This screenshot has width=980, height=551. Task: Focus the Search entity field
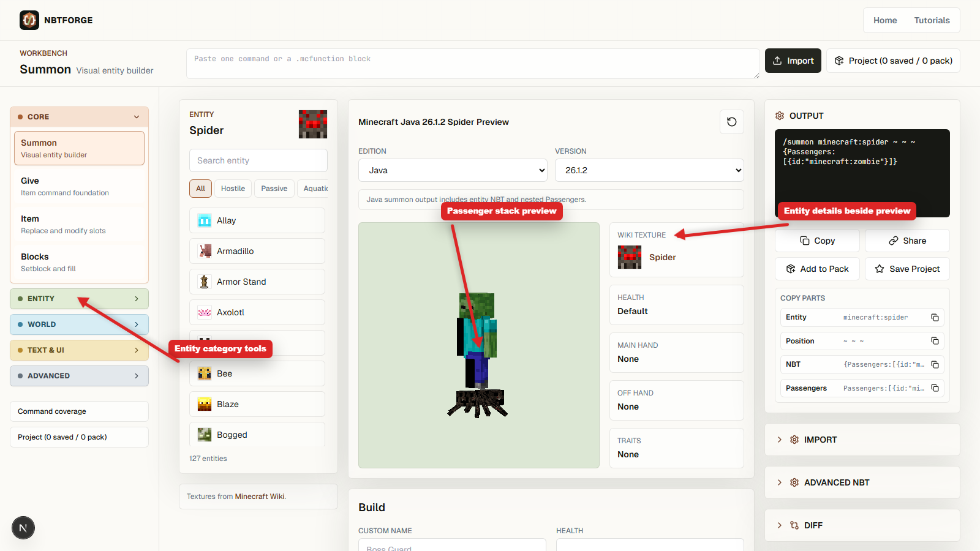click(258, 160)
